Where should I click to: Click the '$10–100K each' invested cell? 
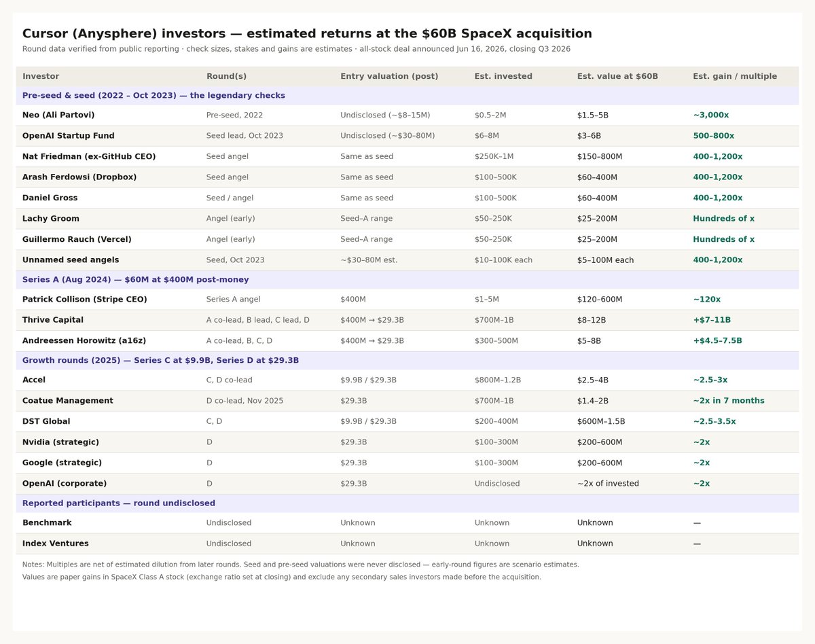pos(503,260)
